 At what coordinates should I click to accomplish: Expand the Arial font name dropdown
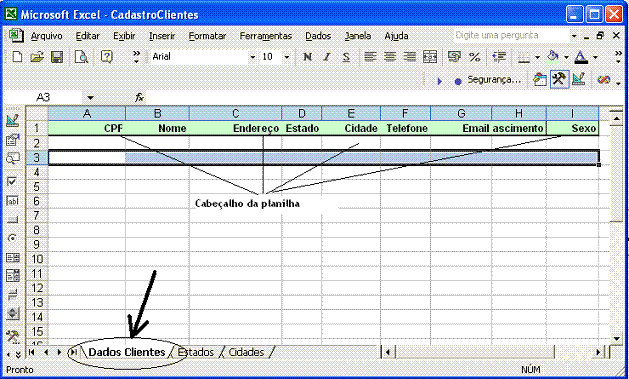tap(252, 57)
